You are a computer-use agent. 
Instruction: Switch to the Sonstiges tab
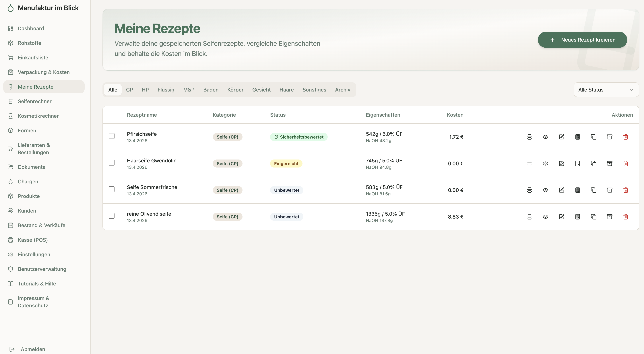(314, 90)
